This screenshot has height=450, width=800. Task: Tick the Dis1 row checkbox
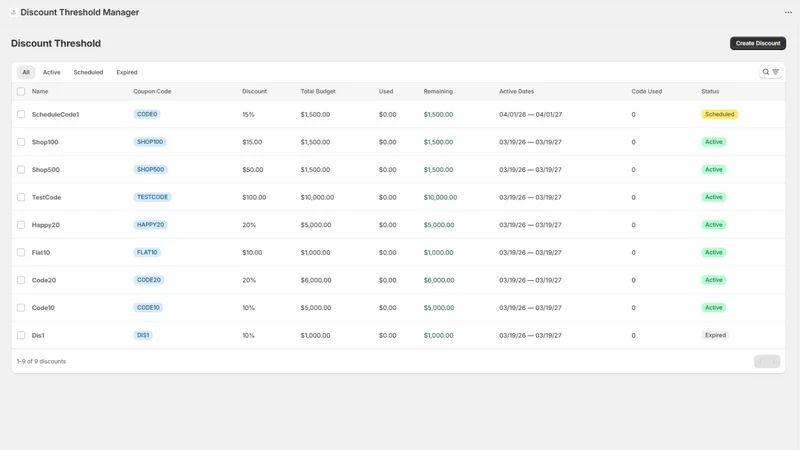coord(21,335)
